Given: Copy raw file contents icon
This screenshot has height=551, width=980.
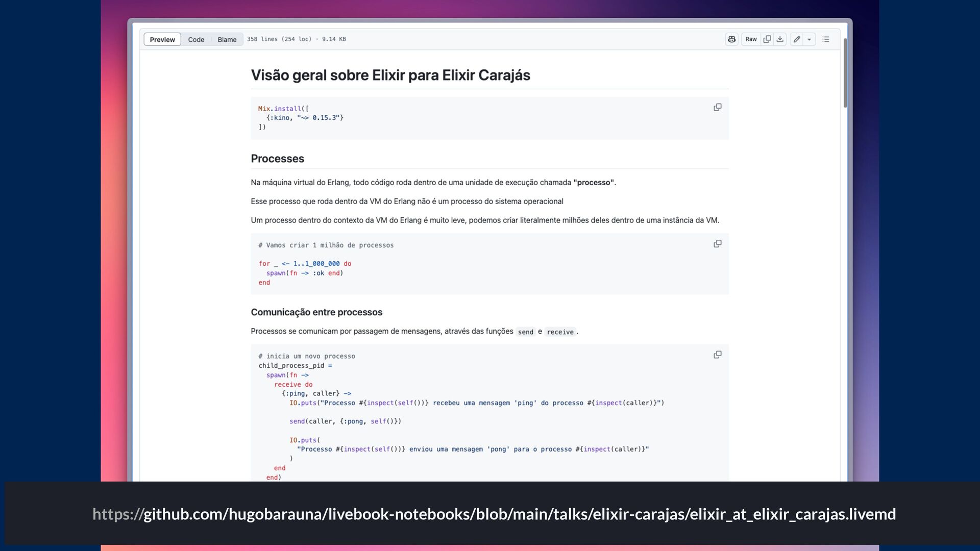Looking at the screenshot, I should 767,39.
